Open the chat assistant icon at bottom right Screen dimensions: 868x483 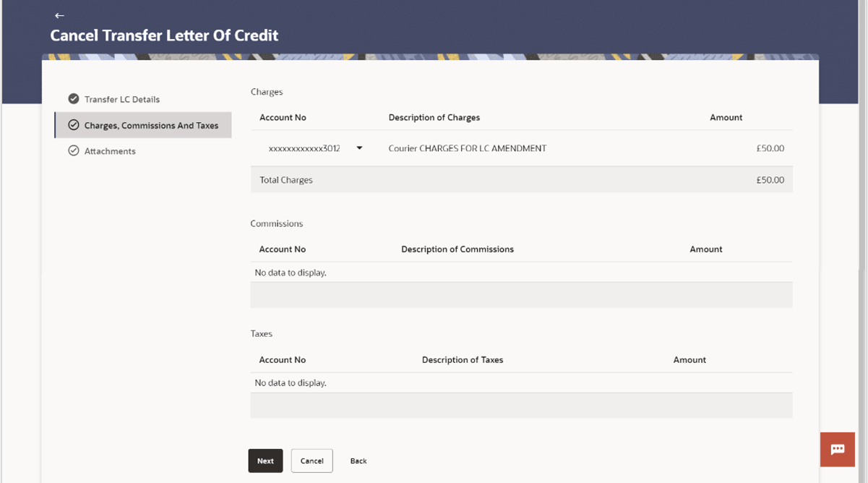(837, 448)
